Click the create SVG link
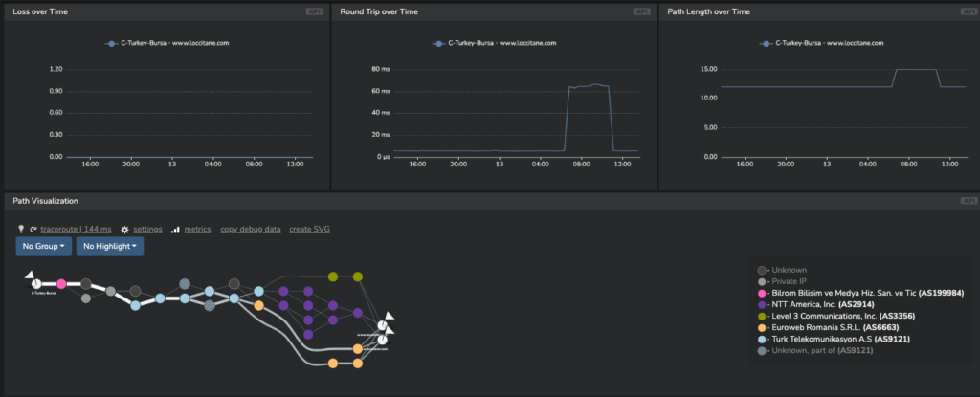This screenshot has height=397, width=980. [x=309, y=230]
